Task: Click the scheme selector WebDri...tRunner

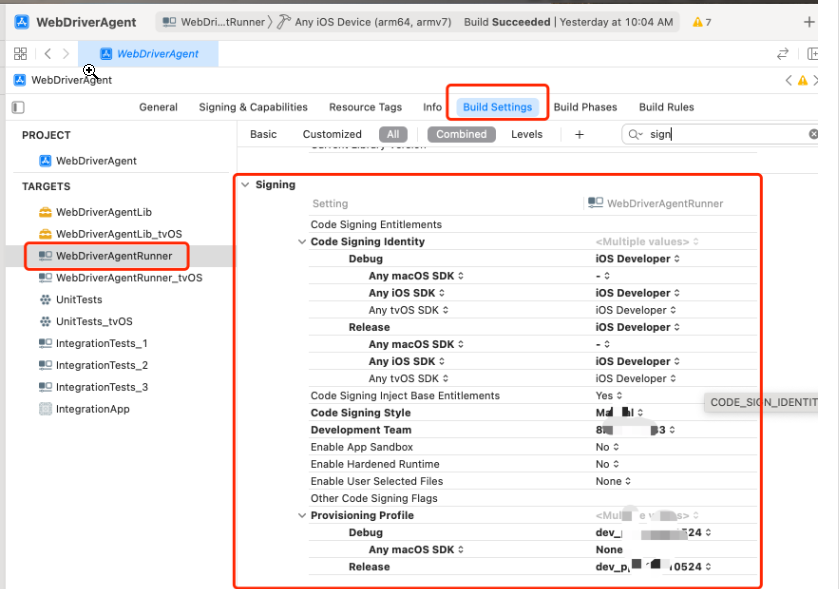Action: pyautogui.click(x=213, y=22)
